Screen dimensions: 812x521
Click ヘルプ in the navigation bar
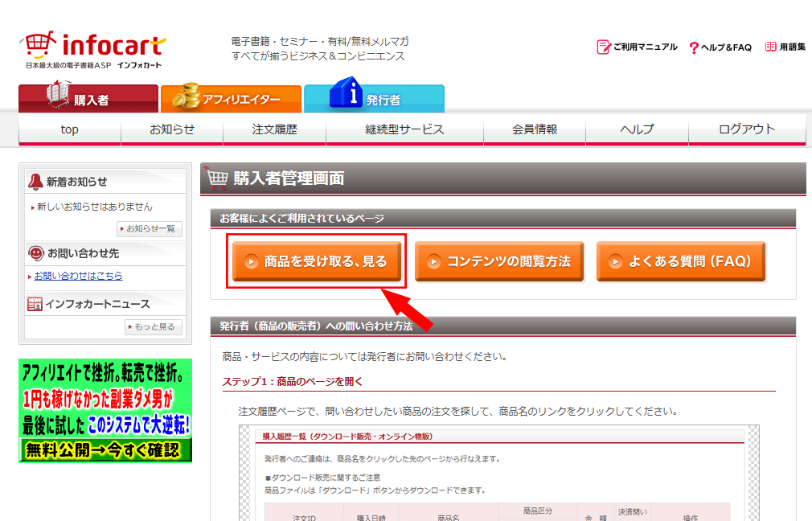pyautogui.click(x=637, y=129)
